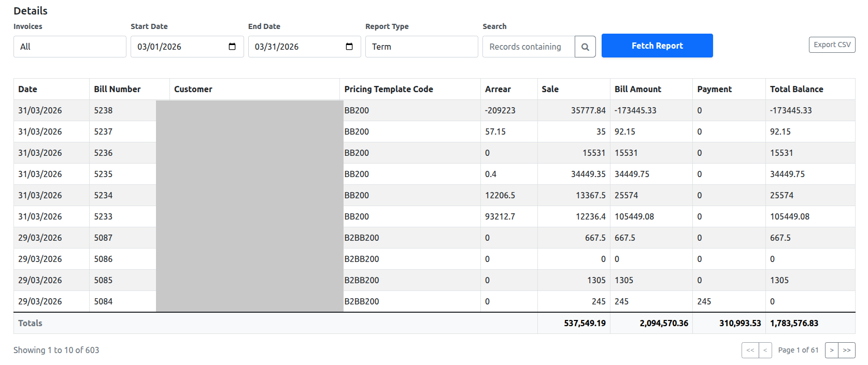868x365 pixels.
Task: Jump to first page with << button
Action: [750, 350]
